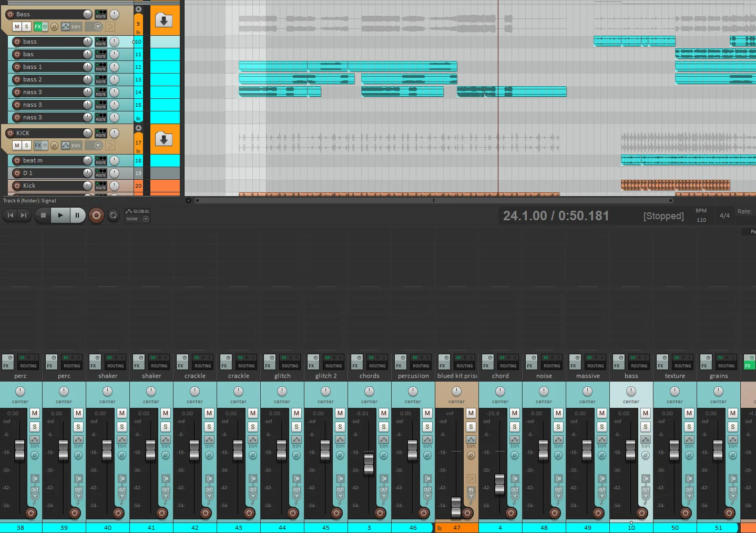This screenshot has height=533, width=756.
Task: Go to the project start in transport
Action: coord(10,215)
